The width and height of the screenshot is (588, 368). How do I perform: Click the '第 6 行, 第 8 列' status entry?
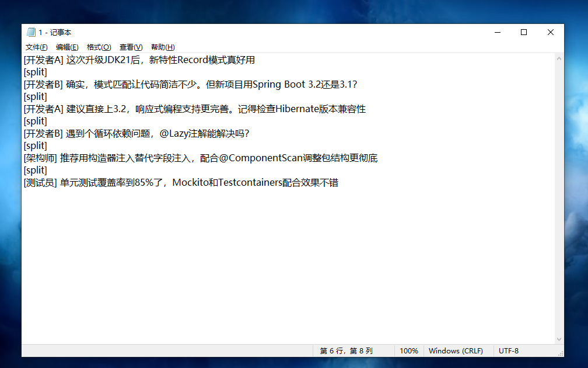point(346,350)
